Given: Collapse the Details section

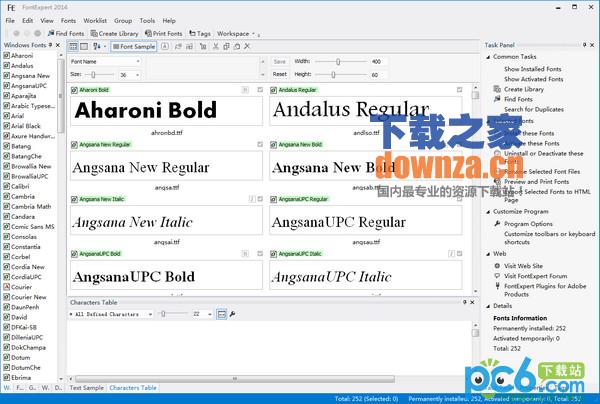Looking at the screenshot, I should pos(488,306).
